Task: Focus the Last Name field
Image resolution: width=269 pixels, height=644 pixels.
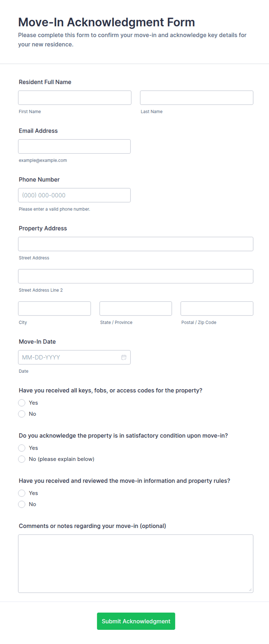Action: [x=196, y=98]
